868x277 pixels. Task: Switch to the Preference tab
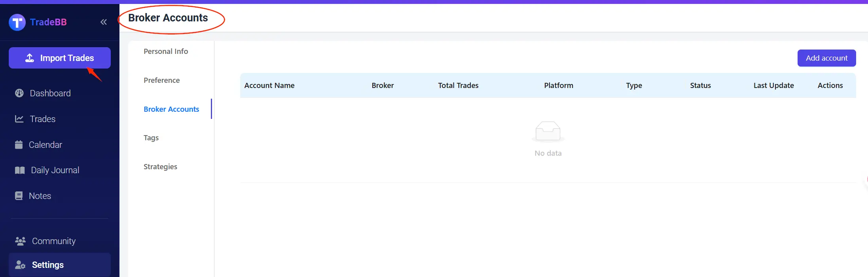(161, 80)
